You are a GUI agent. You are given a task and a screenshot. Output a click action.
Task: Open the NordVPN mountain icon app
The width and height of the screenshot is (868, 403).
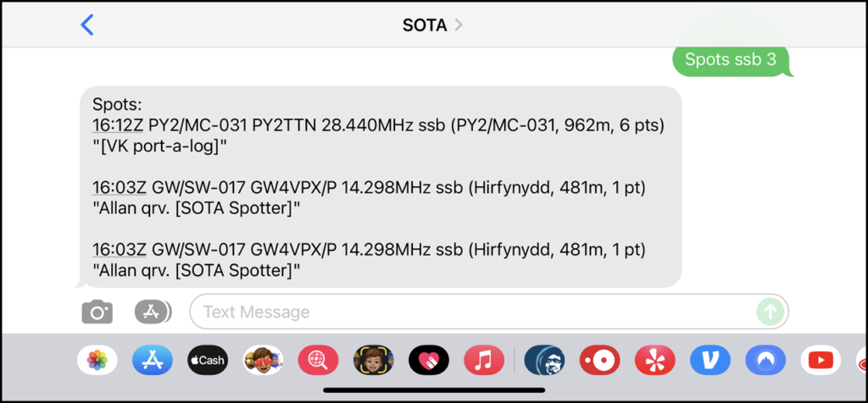765,361
